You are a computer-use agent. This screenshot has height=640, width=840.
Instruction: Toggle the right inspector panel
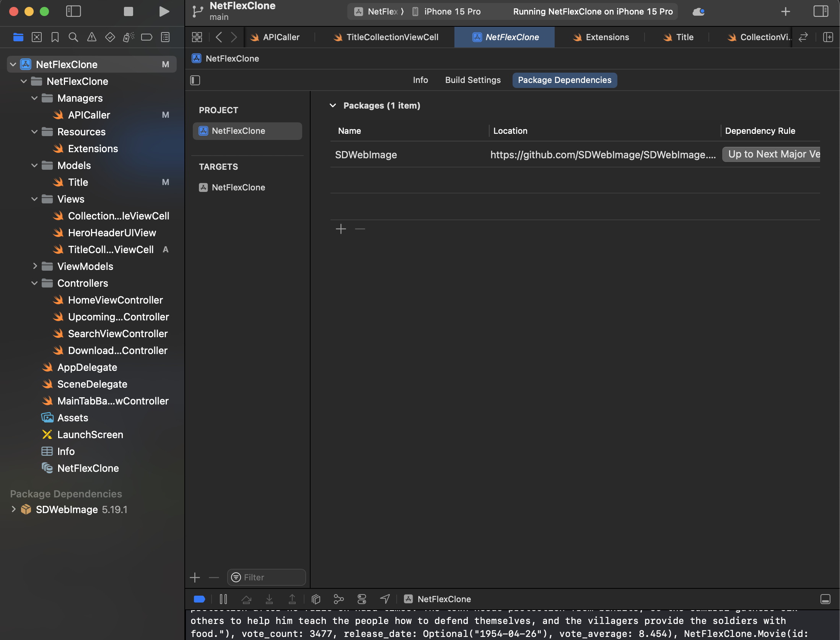(x=820, y=11)
